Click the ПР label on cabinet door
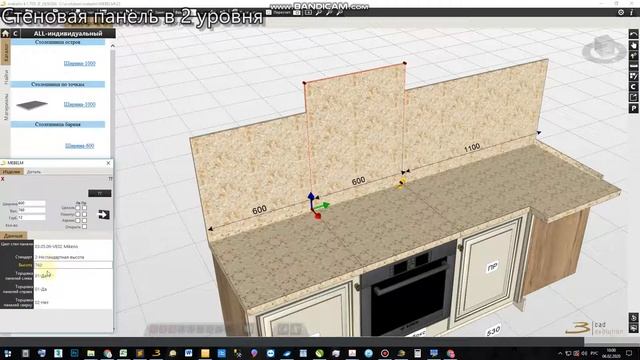Viewport: 640px width, 360px height. click(493, 267)
